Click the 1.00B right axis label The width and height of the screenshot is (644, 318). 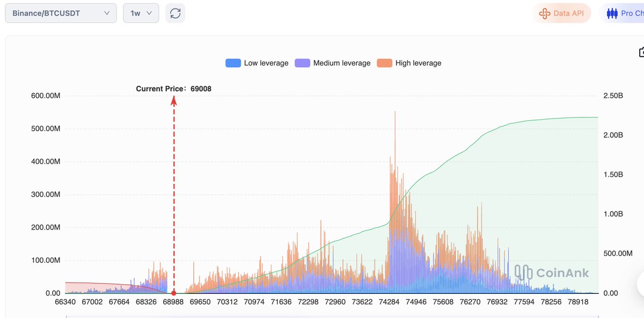pyautogui.click(x=613, y=214)
